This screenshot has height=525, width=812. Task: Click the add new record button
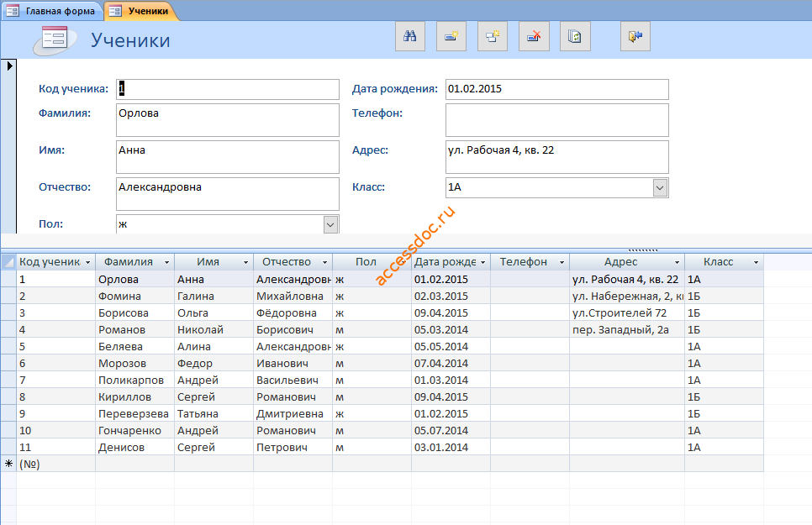click(x=451, y=36)
